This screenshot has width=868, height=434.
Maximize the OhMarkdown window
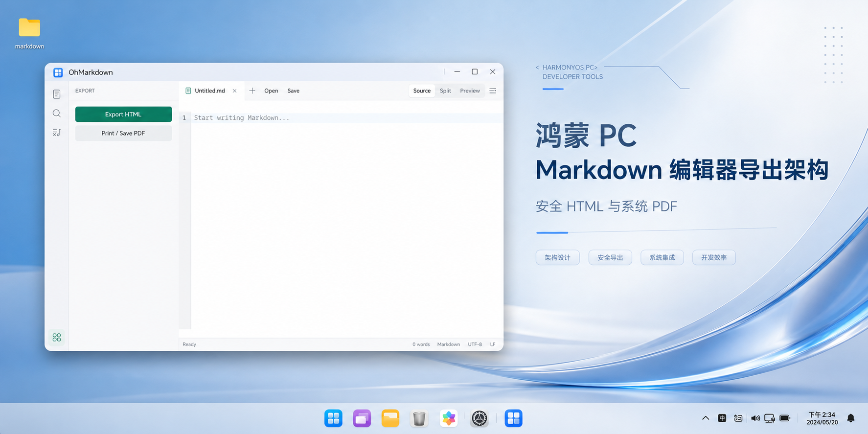[x=475, y=72]
